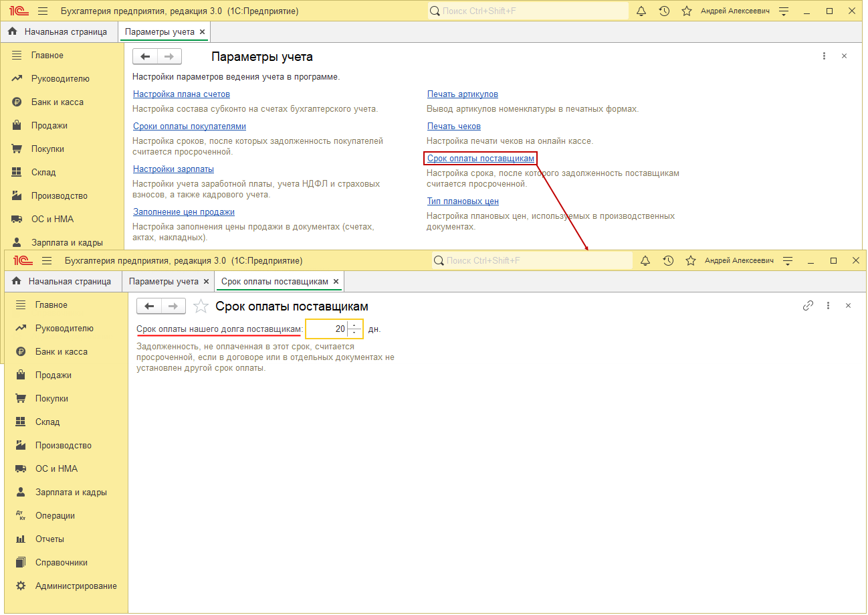This screenshot has height=615, width=868.
Task: Open history icon in back window
Action: [x=664, y=11]
